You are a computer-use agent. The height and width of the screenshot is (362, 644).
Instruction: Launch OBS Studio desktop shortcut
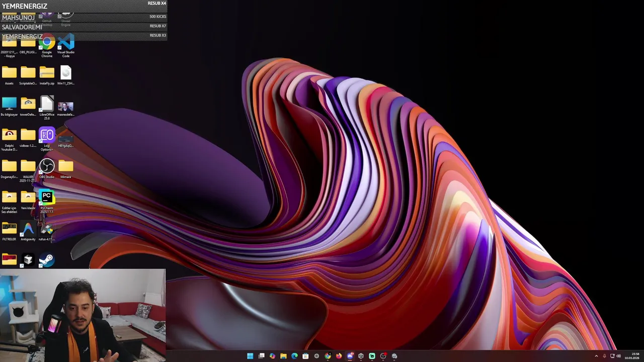point(47,168)
